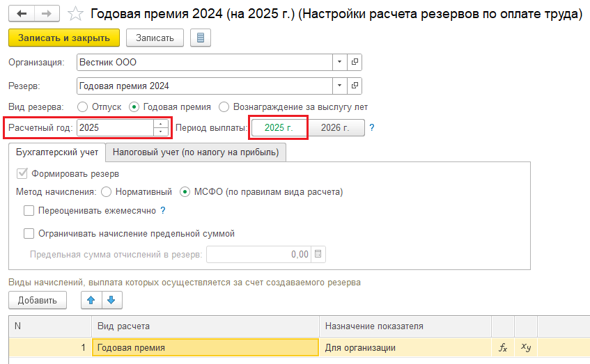The width and height of the screenshot is (590, 364).
Task: Open the Резерв field's open-form icon
Action: (x=355, y=86)
